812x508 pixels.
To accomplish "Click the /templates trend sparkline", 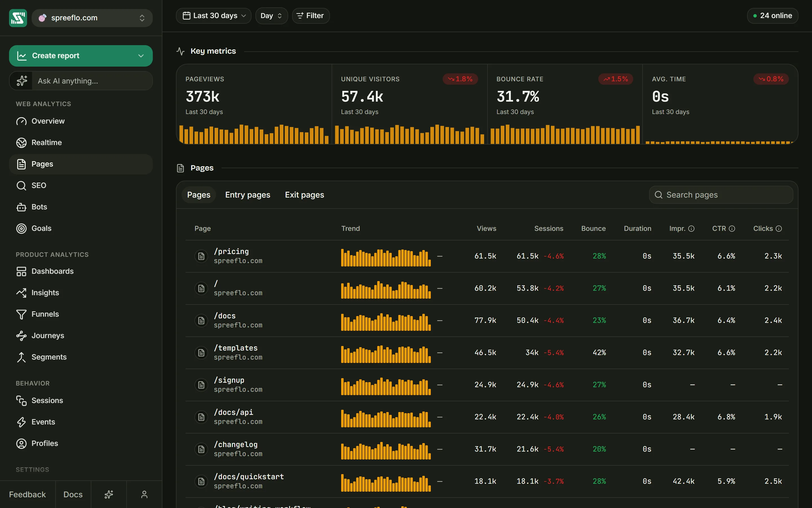I will coord(386,354).
